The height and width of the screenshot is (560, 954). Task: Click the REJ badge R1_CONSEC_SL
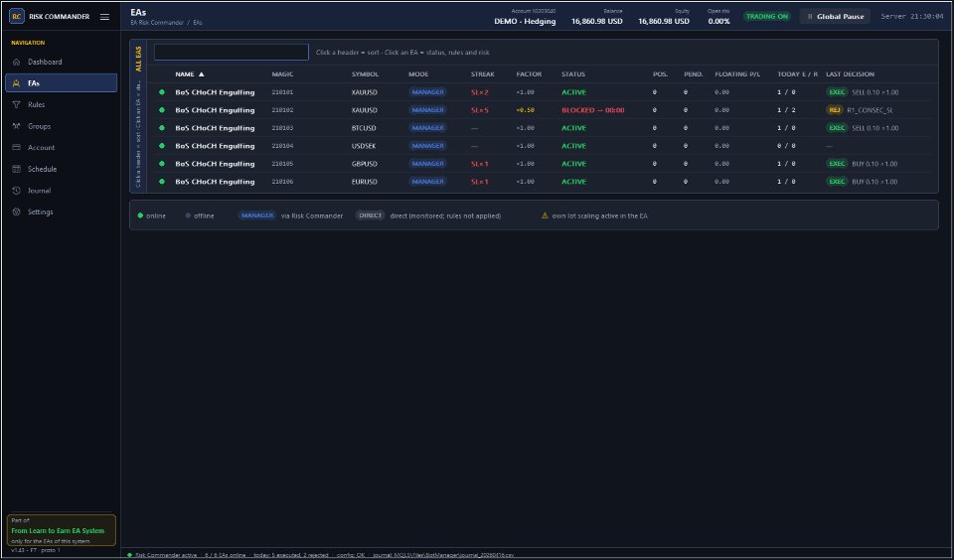tap(835, 110)
